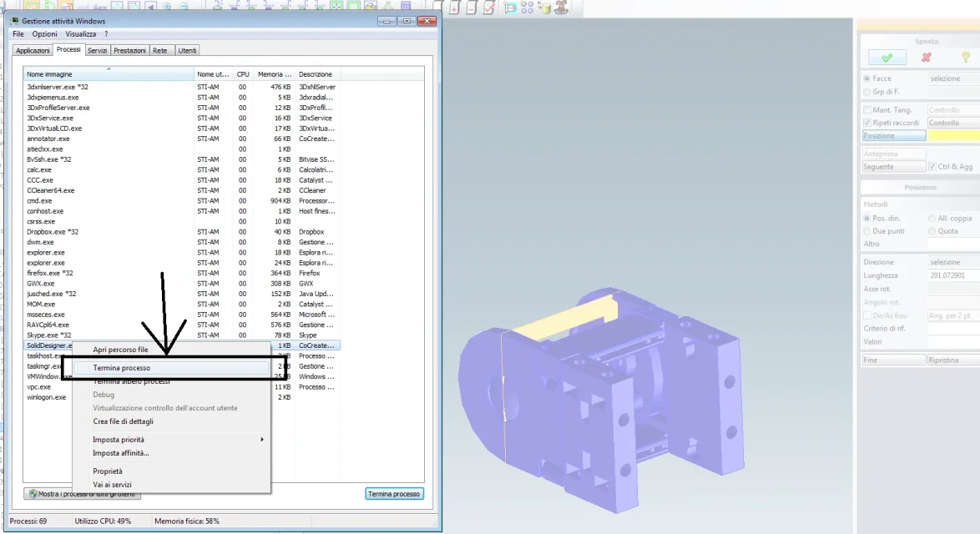Open the Opzioni menu in Task Manager
Image resolution: width=980 pixels, height=534 pixels.
pyautogui.click(x=44, y=33)
